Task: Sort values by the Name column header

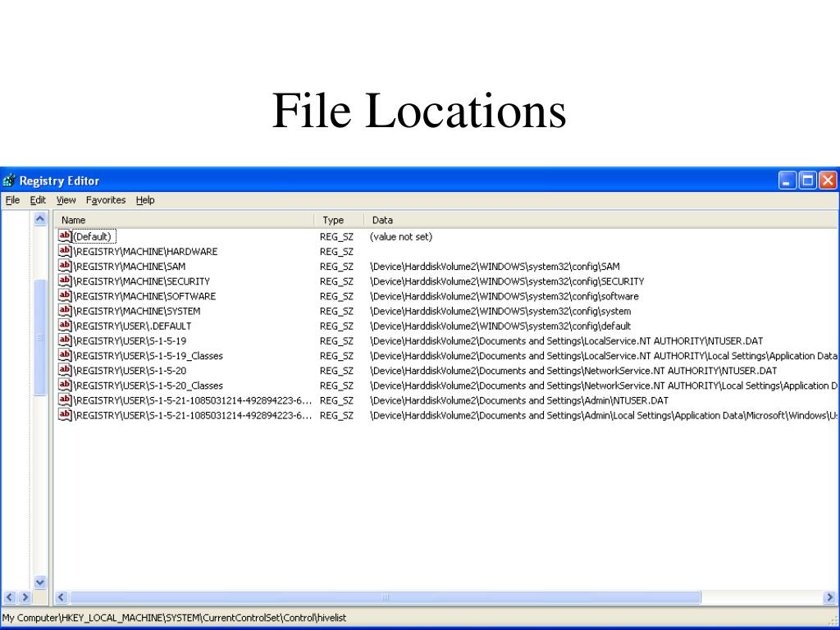Action: tap(184, 220)
